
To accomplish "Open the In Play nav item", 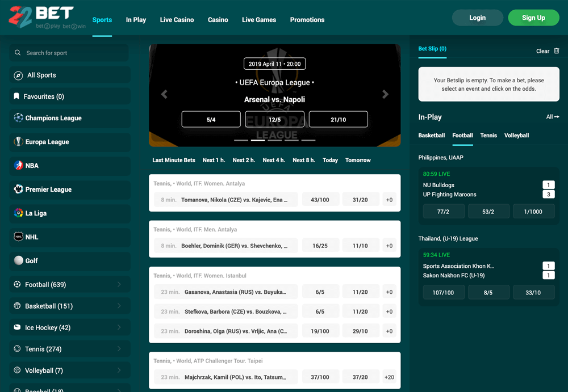I will point(136,20).
